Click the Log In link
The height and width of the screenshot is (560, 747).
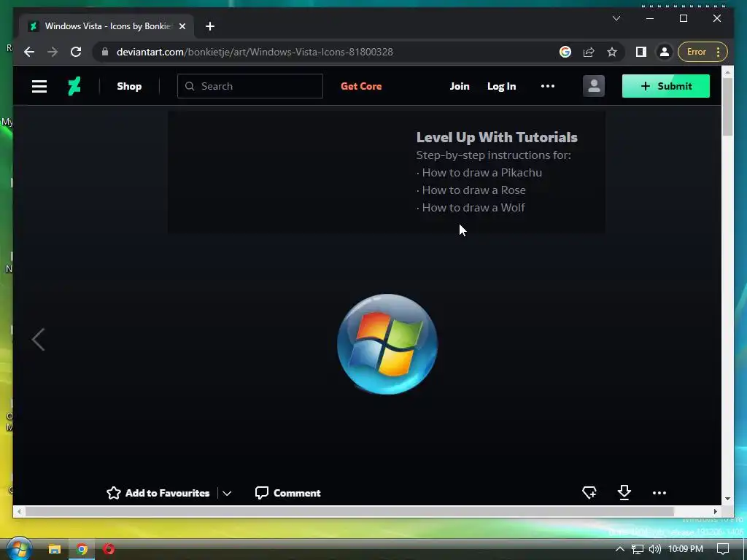501,86
